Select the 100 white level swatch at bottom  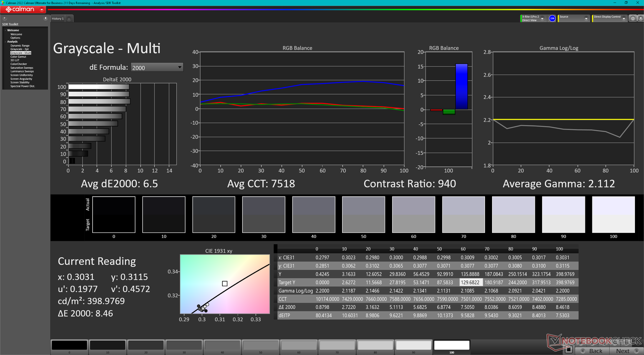[451, 346]
